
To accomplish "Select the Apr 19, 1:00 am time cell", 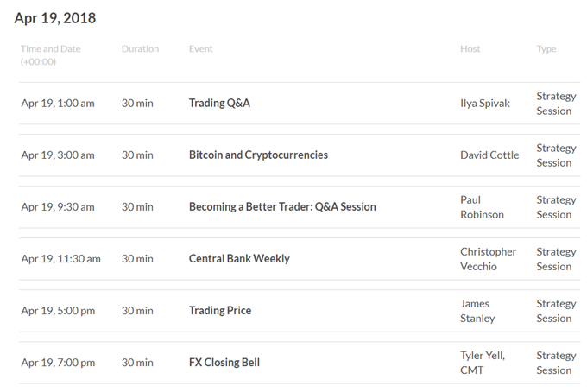I will 58,104.
